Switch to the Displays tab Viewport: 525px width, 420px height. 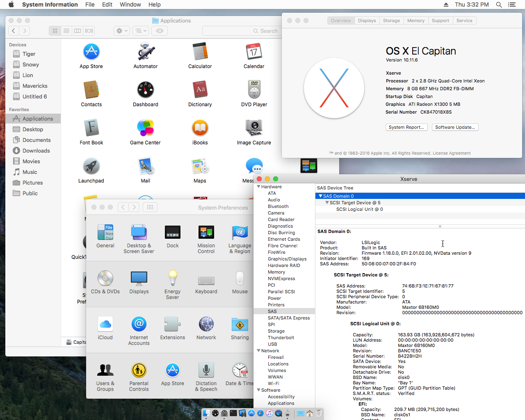point(367,21)
